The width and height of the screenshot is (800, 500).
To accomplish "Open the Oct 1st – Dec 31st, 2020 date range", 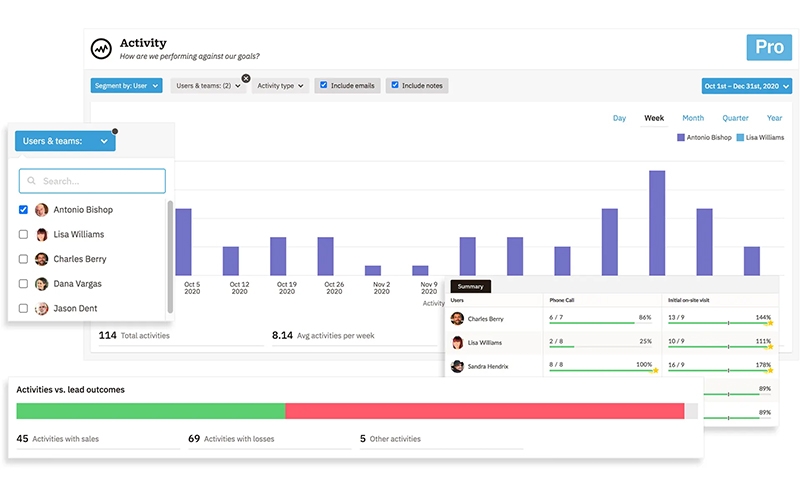I will click(x=746, y=86).
